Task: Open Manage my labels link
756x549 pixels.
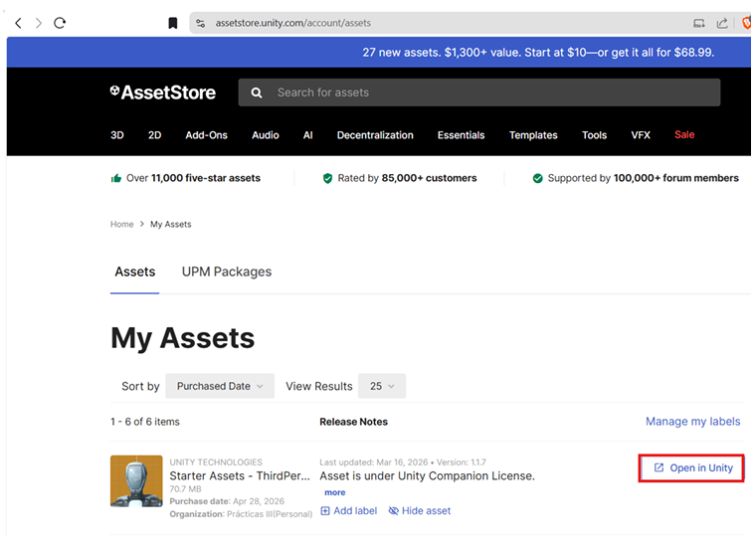Action: [x=693, y=422]
